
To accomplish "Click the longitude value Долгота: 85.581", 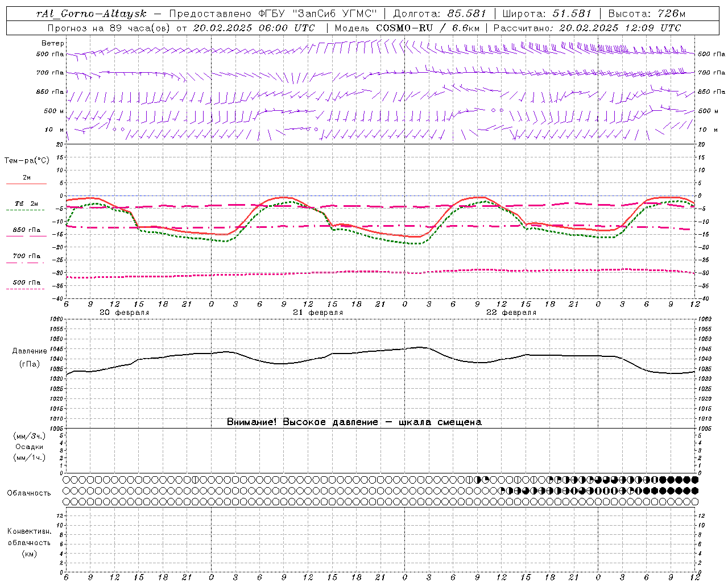I will pyautogui.click(x=440, y=14).
